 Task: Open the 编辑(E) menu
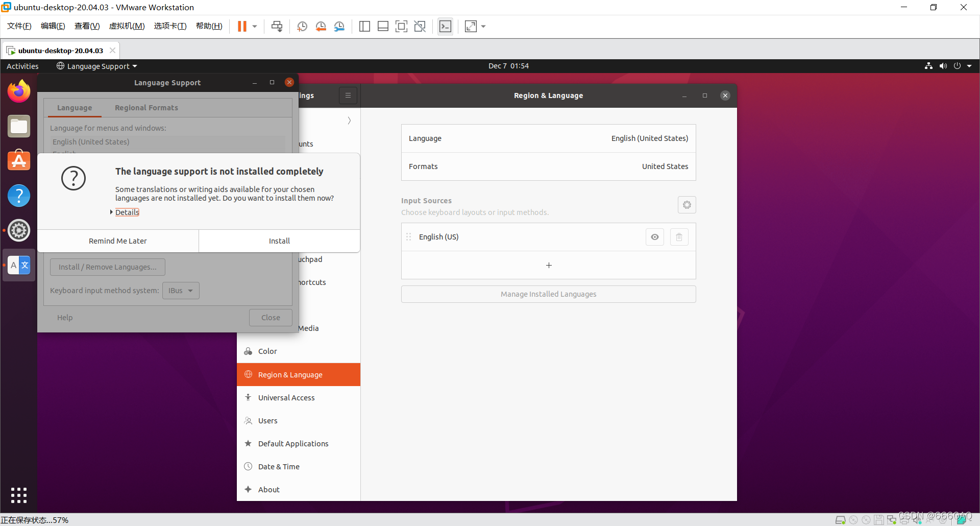coord(53,26)
